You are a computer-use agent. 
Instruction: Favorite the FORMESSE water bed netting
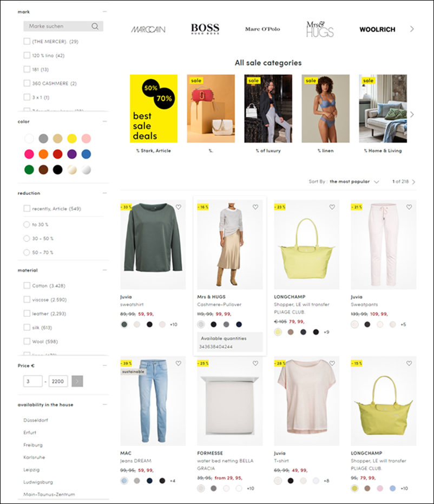(255, 363)
